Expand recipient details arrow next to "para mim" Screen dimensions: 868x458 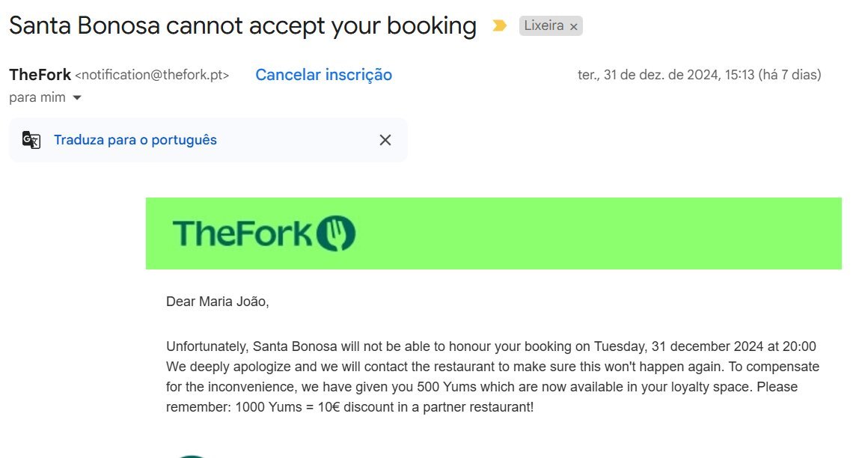tap(76, 98)
